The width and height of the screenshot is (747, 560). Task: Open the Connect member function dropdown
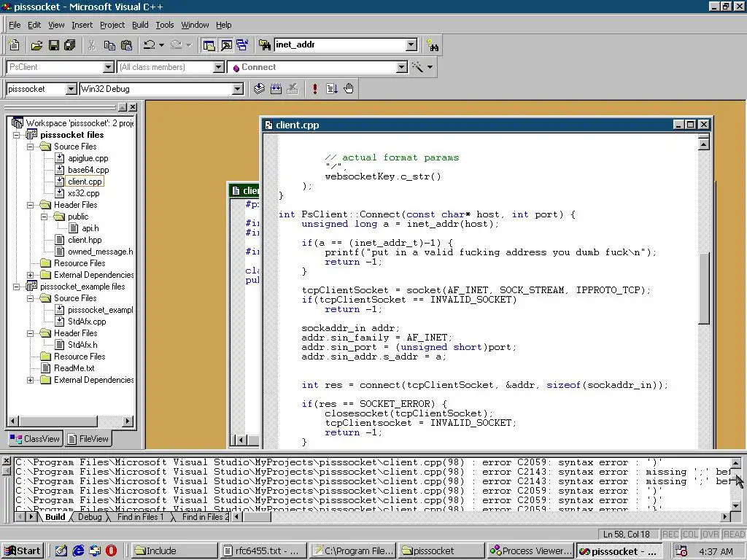pos(402,67)
